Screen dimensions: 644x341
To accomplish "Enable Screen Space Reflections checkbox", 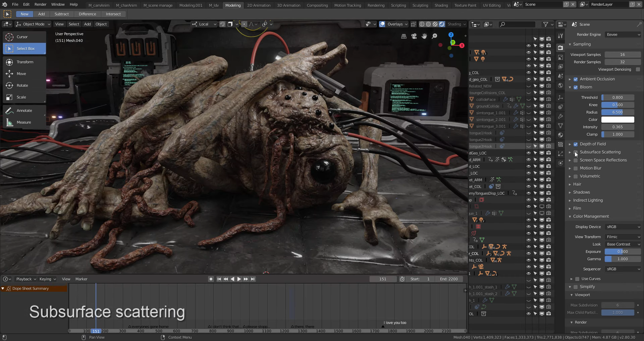I will click(x=576, y=160).
